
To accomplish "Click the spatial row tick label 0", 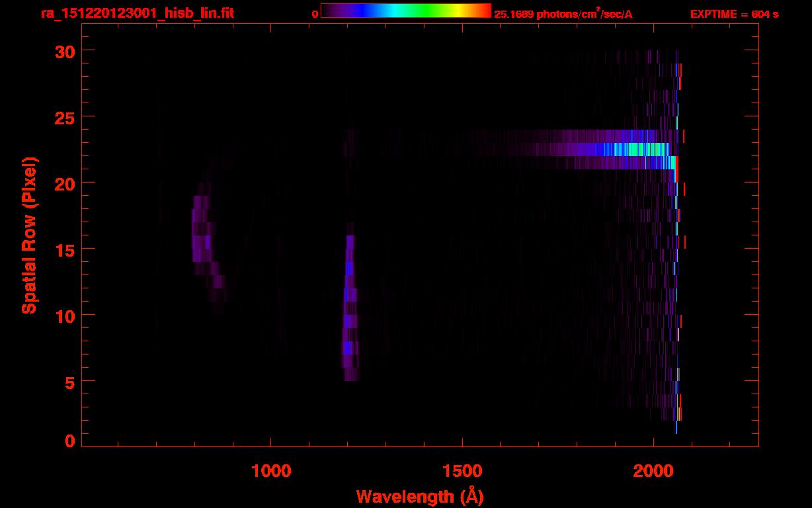I will pos(71,441).
